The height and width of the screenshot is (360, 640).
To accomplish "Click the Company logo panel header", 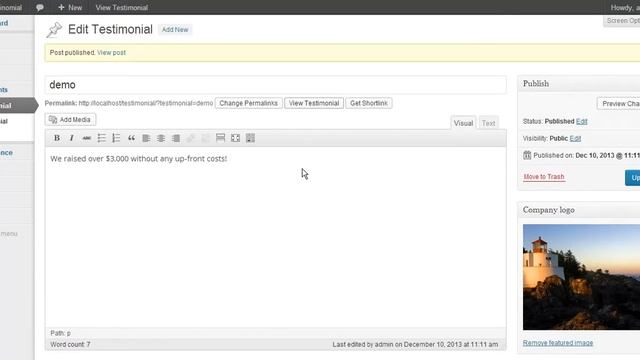I will pyautogui.click(x=579, y=210).
